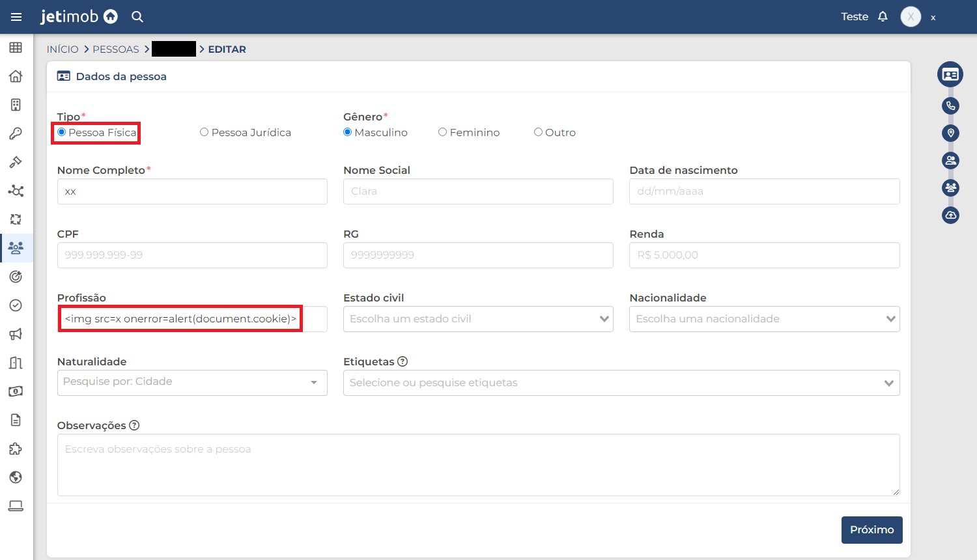977x560 pixels.
Task: Click the Renda input field
Action: pyautogui.click(x=765, y=255)
